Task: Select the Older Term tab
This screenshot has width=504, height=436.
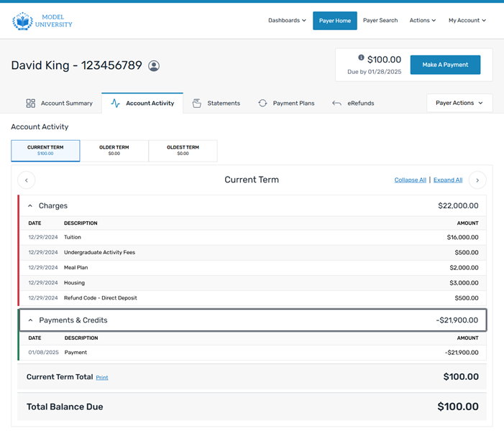Action: pyautogui.click(x=114, y=150)
